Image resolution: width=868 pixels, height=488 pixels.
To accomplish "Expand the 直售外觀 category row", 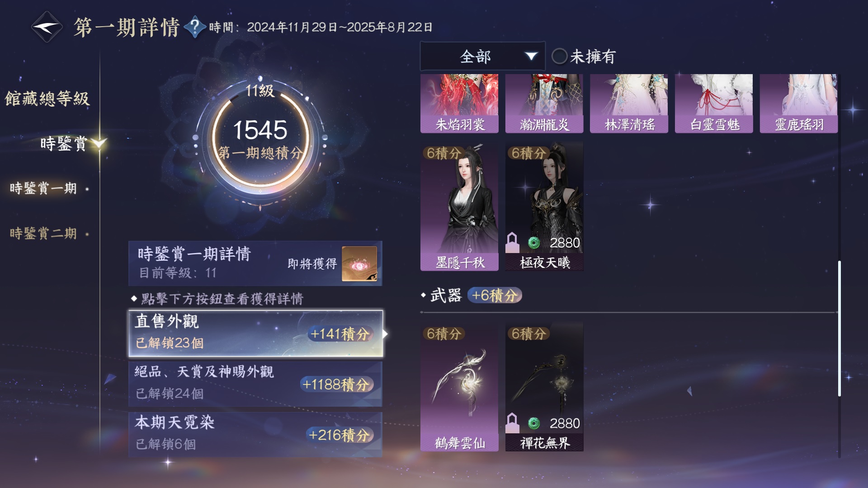I will pos(255,333).
